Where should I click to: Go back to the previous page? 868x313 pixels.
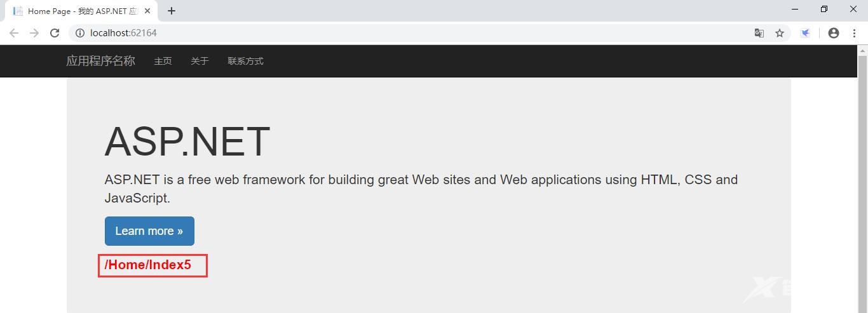click(x=14, y=33)
